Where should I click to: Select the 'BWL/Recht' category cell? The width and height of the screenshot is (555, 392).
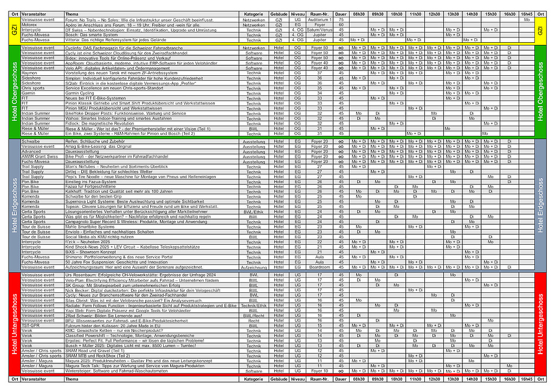coord(254,316)
